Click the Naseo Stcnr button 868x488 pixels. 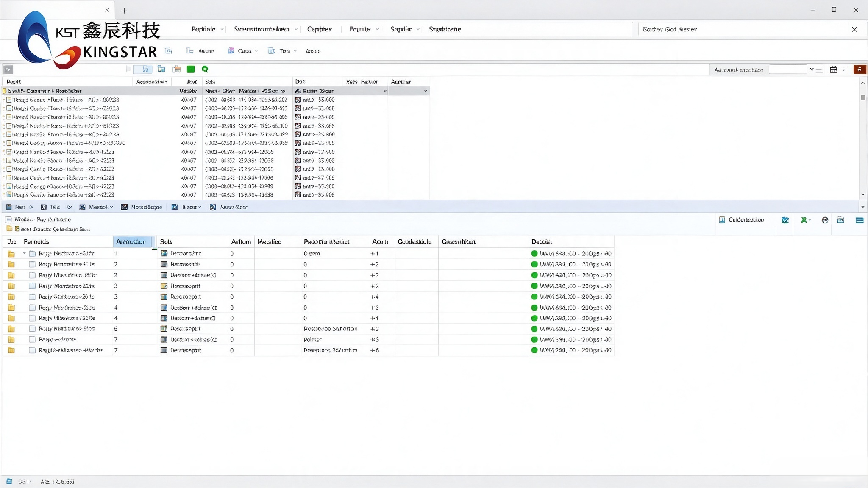tap(229, 207)
